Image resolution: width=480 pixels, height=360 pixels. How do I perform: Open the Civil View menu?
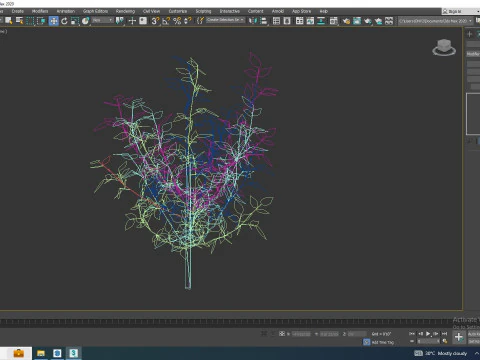[x=151, y=11]
